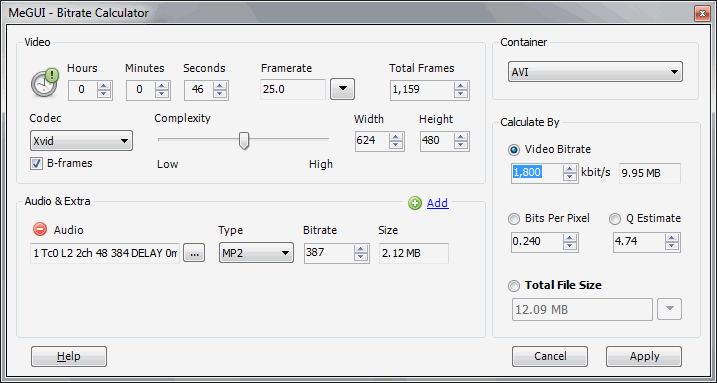The image size is (717, 383).
Task: Decrease Total Frames with the down arrow
Action: tap(461, 94)
